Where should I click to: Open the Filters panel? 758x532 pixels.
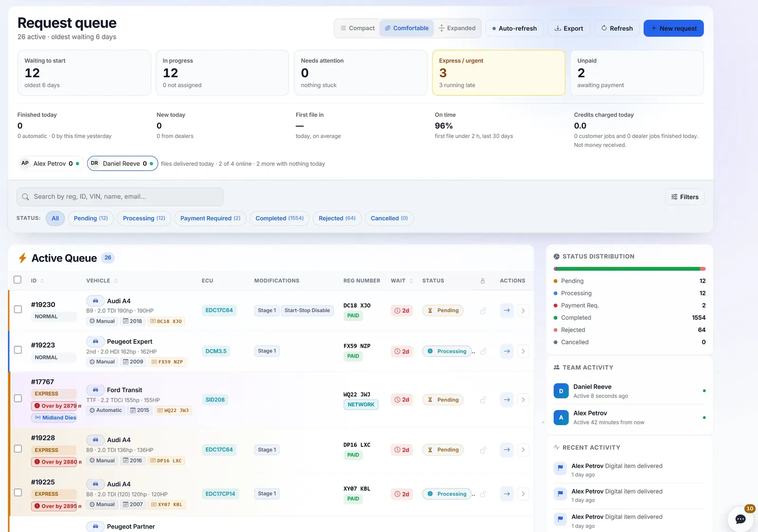(685, 197)
